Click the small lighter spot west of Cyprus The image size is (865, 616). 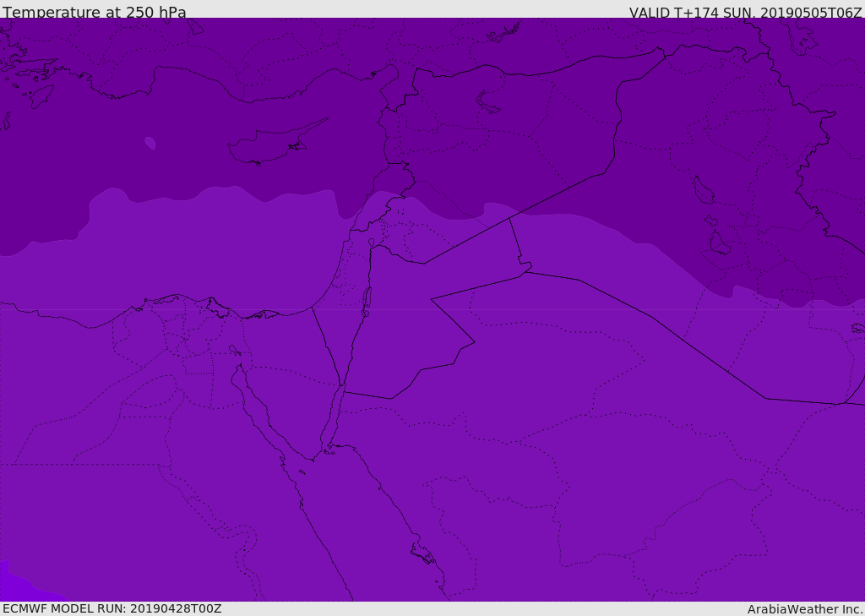pos(150,144)
